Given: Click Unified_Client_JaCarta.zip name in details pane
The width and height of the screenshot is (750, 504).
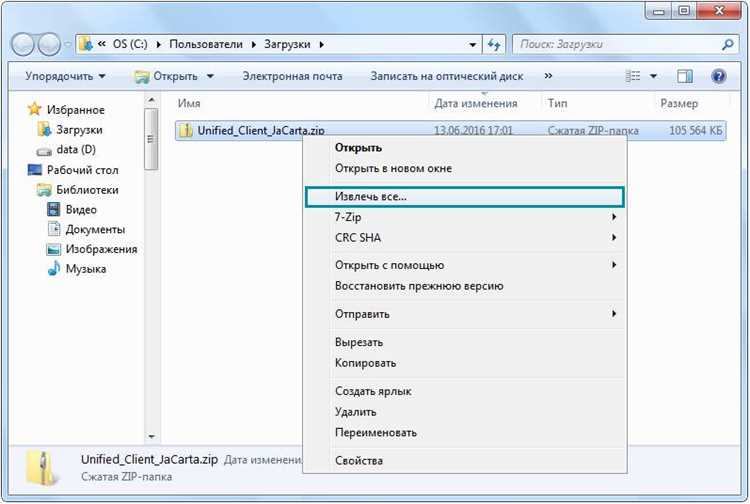Looking at the screenshot, I should pyautogui.click(x=149, y=460).
